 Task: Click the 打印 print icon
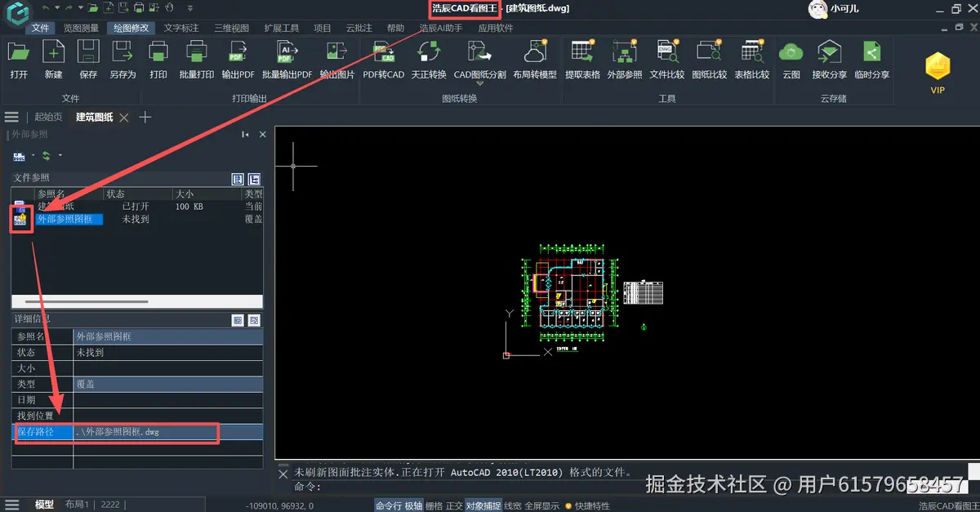pyautogui.click(x=158, y=52)
